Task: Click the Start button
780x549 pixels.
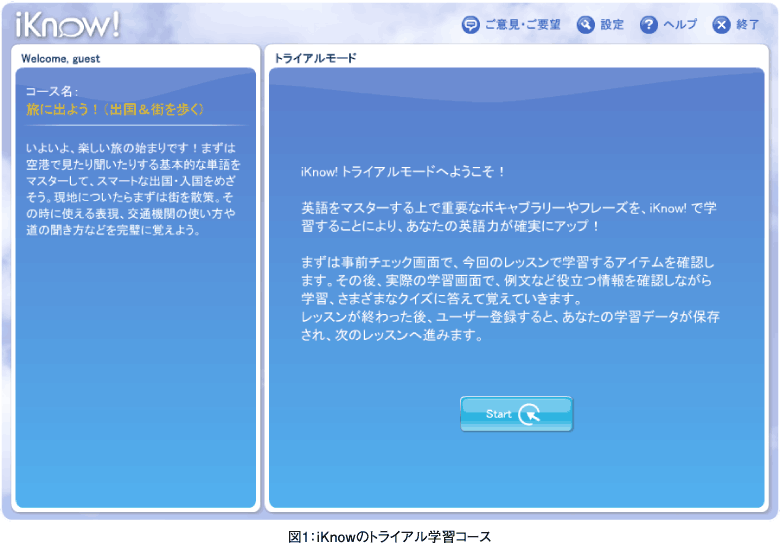Action: [516, 414]
